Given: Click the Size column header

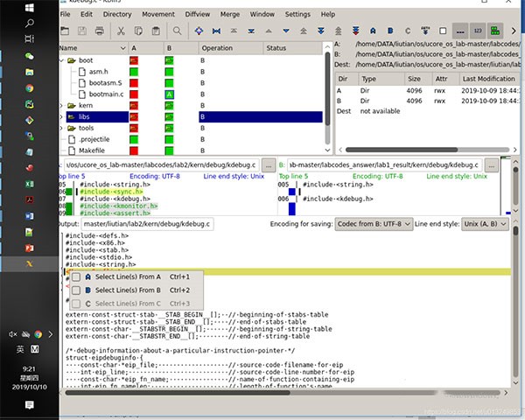Looking at the screenshot, I should [417, 79].
